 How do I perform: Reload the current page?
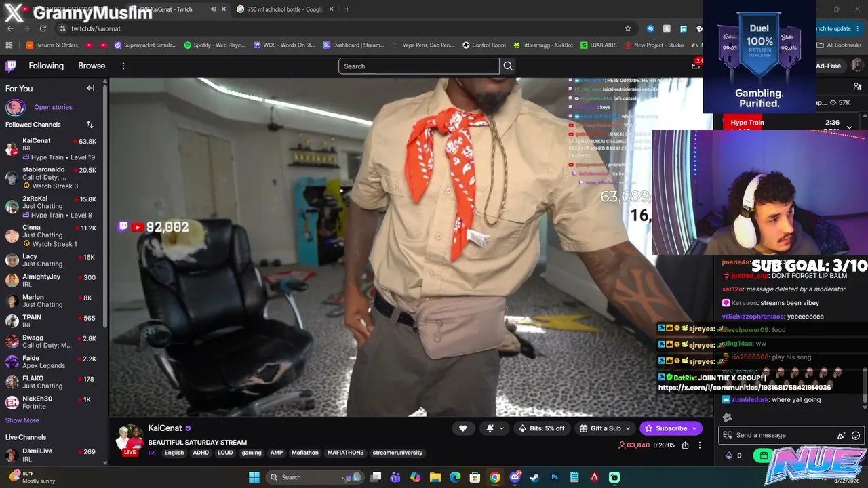43,28
